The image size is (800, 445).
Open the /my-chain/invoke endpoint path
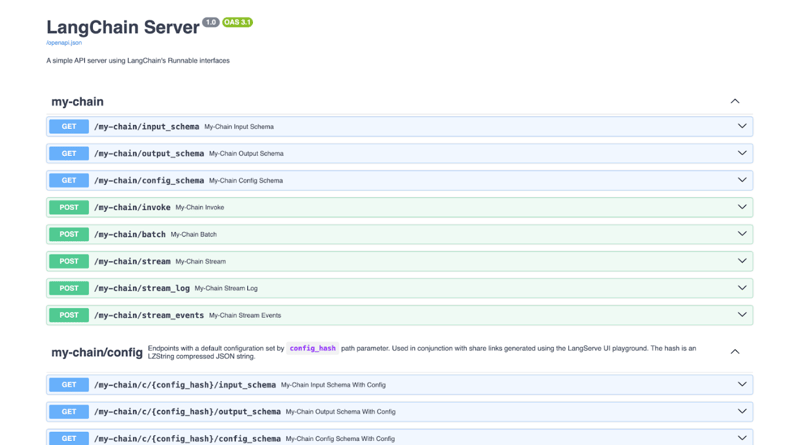pyautogui.click(x=132, y=208)
